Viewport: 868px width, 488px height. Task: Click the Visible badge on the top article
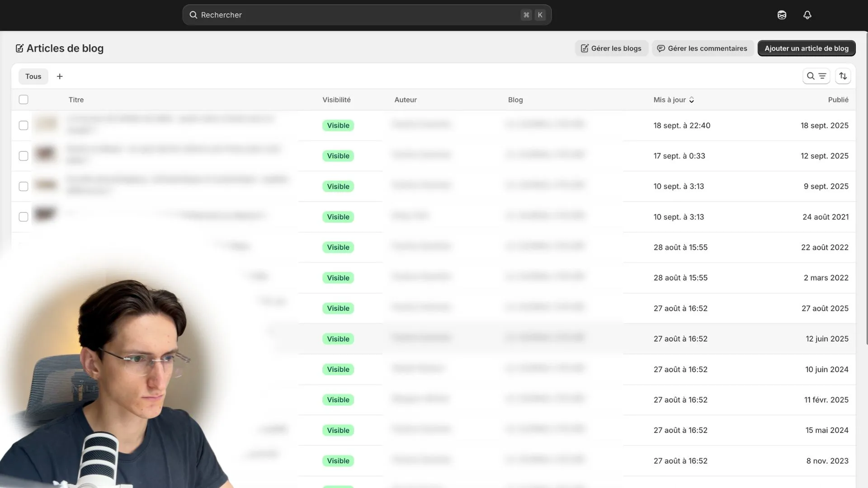point(338,125)
